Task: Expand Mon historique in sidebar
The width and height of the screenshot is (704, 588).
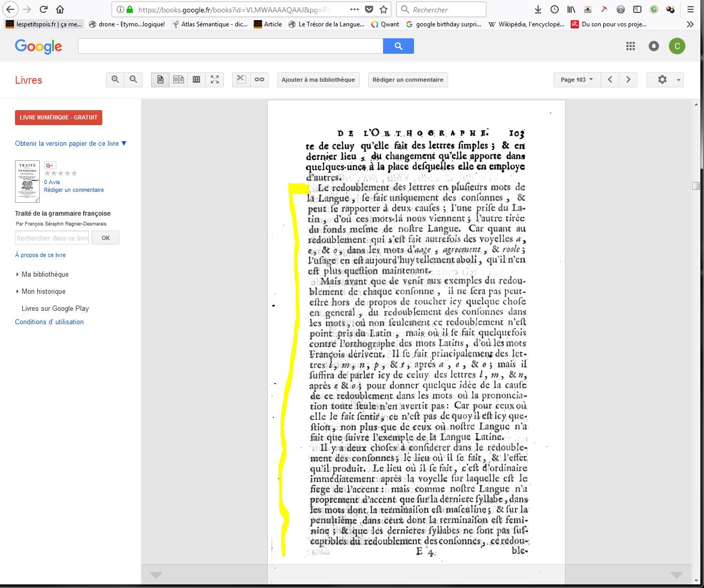Action: coord(43,292)
